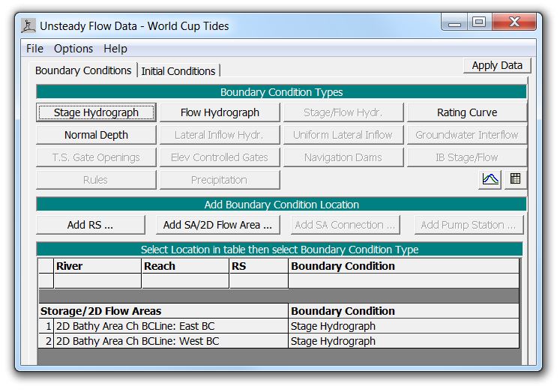
Task: Choose the Normal Depth button
Action: click(96, 136)
